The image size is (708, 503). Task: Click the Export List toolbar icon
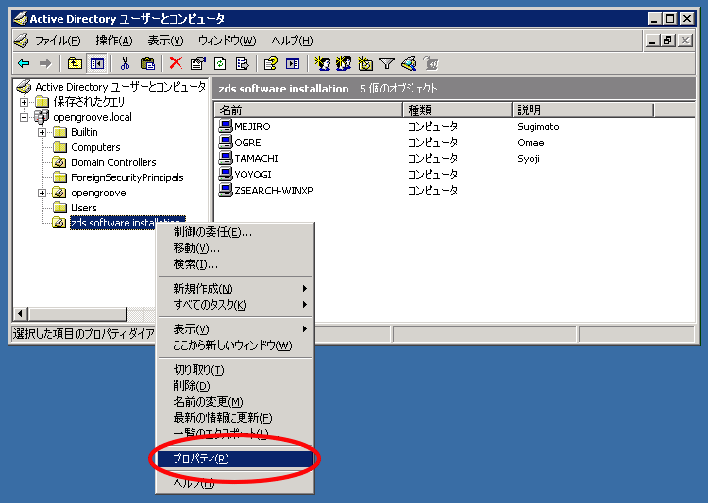[x=242, y=64]
